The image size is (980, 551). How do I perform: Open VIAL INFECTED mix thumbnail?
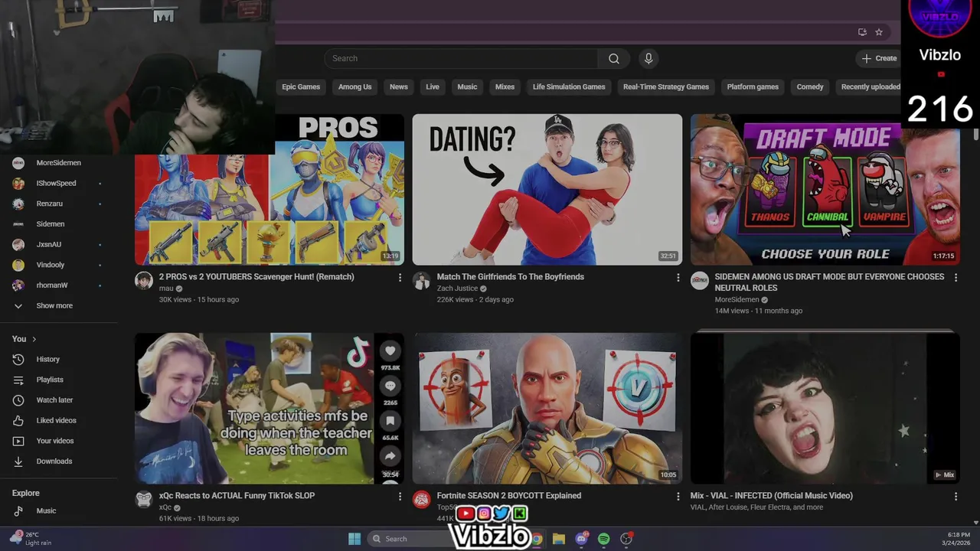(825, 409)
